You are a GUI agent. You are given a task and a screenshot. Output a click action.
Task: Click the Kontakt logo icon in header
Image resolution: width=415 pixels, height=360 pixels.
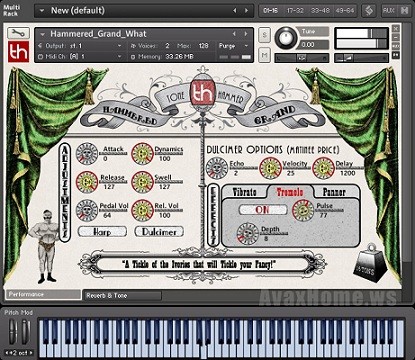(x=369, y=11)
